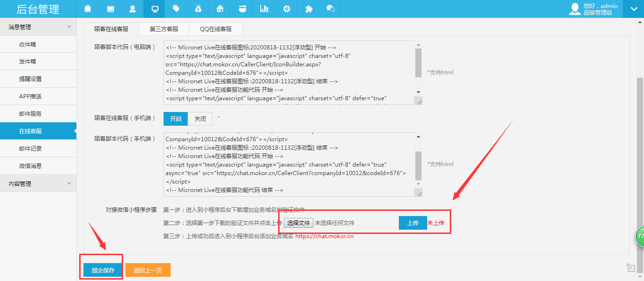Open the bar chart statistics icon
644x281 pixels.
coord(264,8)
